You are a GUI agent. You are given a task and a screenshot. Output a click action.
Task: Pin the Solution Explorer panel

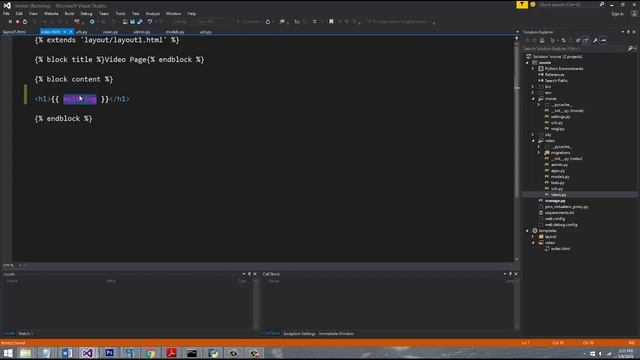point(629,32)
